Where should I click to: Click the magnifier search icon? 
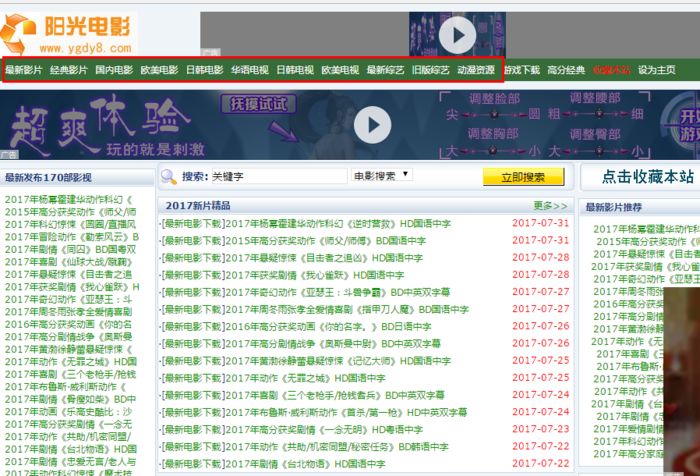[169, 177]
